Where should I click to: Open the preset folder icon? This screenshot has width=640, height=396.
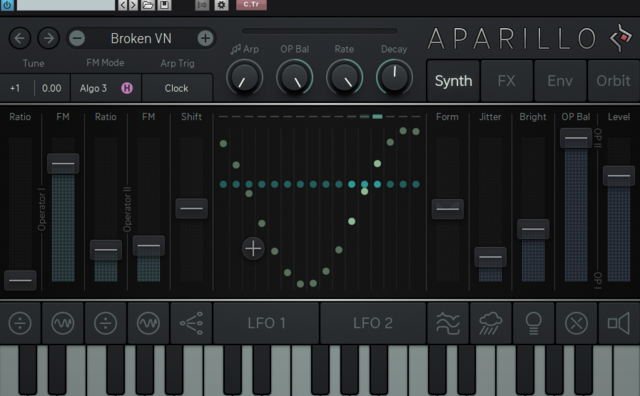148,5
